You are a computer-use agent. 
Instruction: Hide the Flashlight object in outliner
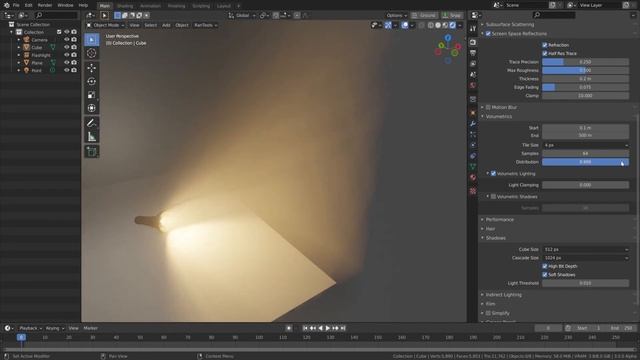pyautogui.click(x=67, y=55)
